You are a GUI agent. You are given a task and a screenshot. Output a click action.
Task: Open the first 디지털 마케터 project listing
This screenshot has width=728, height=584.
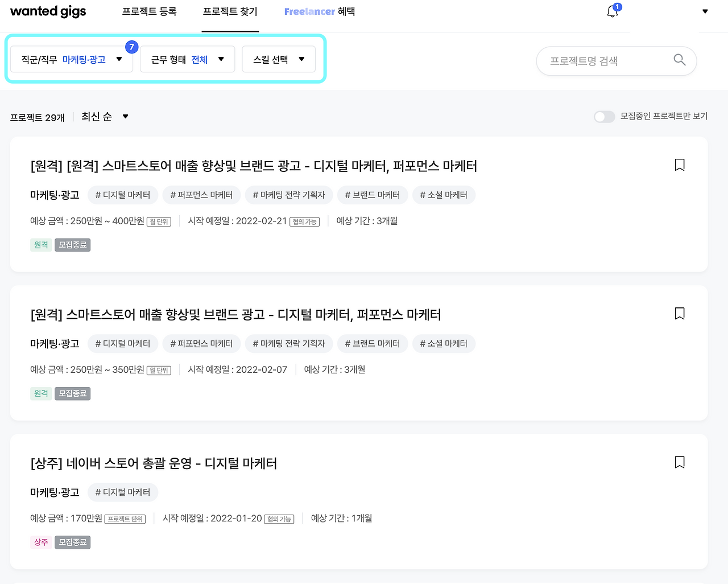point(254,166)
